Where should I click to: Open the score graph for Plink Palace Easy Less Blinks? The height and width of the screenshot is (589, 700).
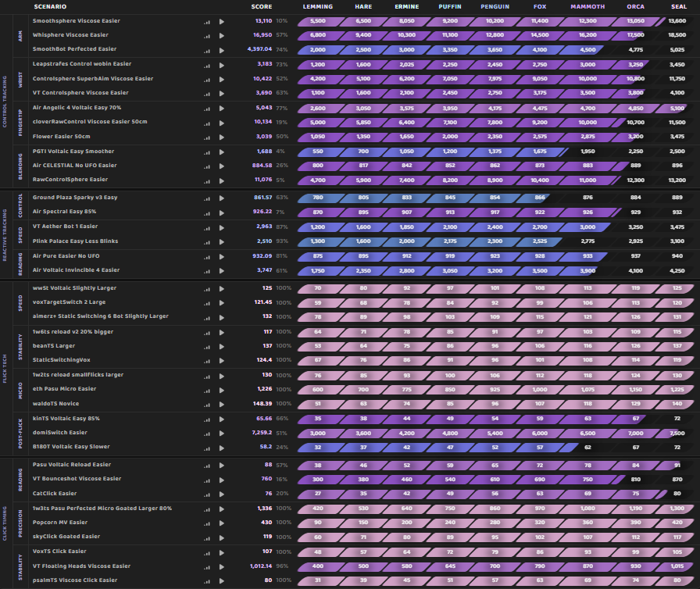pyautogui.click(x=207, y=242)
